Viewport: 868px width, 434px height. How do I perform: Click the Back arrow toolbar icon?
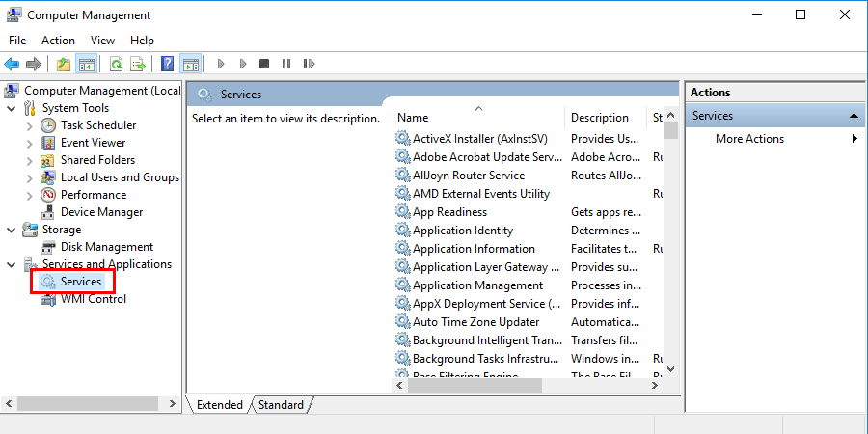click(12, 65)
